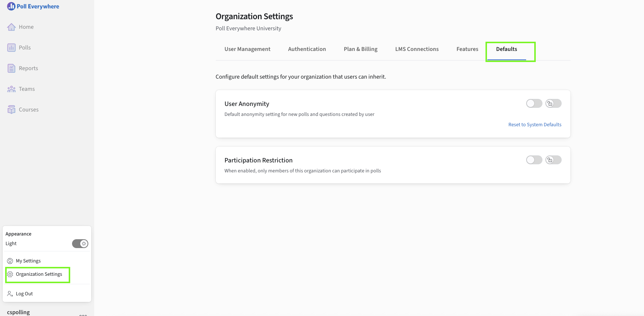
Task: Open the Teams people icon
Action: (11, 89)
